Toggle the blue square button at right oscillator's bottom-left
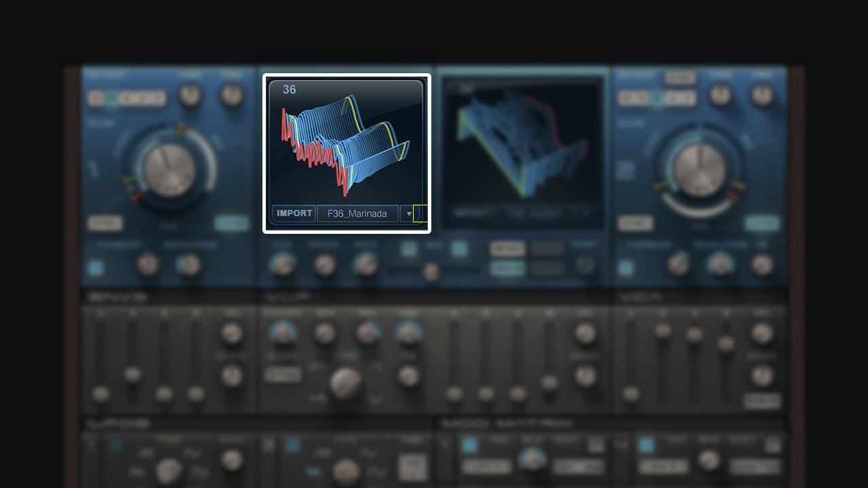The image size is (868, 488). (626, 268)
